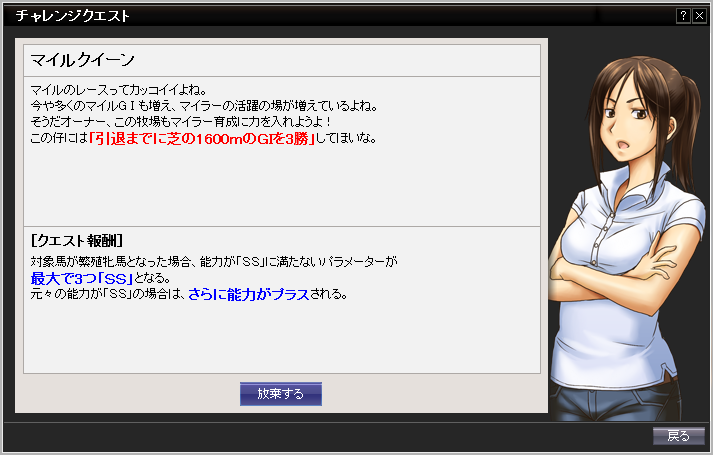The width and height of the screenshot is (713, 455).
Task: Open help with the question mark icon
Action: click(683, 15)
